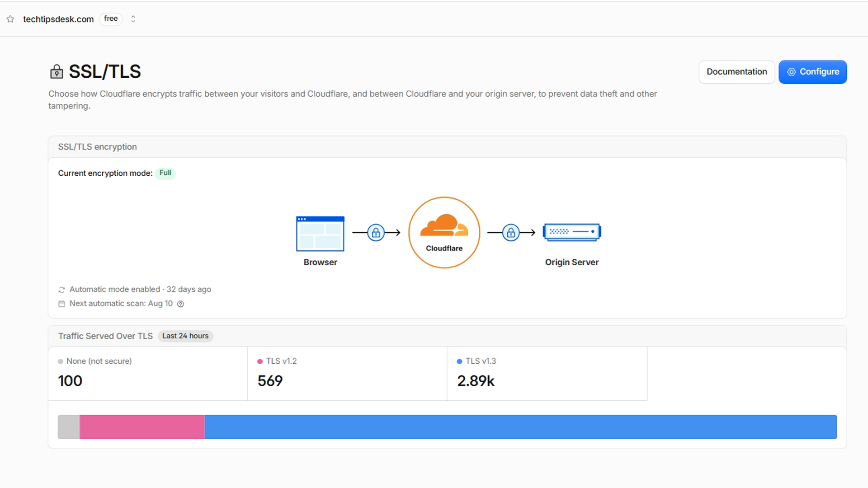Click the Last 24 hours badge
Viewport: 868px width, 488px height.
(x=185, y=336)
